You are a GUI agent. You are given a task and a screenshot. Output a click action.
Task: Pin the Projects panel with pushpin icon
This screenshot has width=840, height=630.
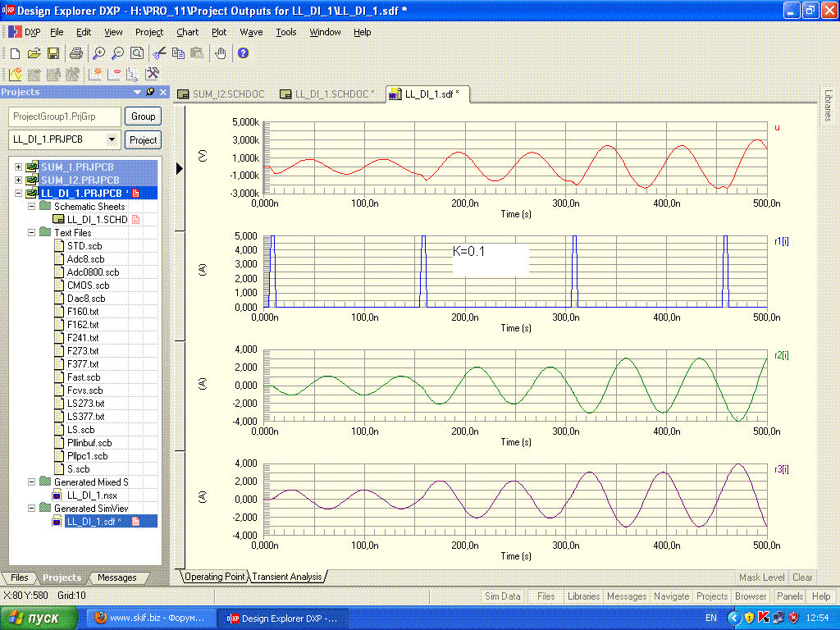point(151,92)
